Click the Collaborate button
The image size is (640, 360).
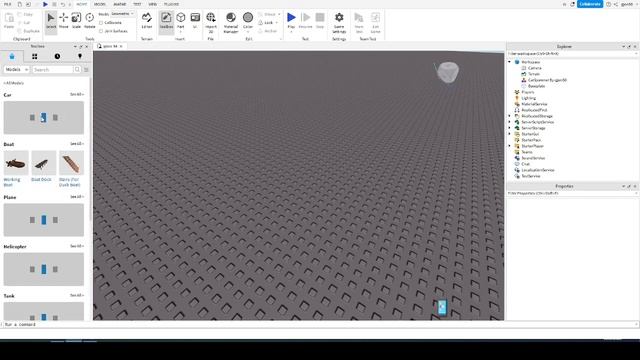590,4
